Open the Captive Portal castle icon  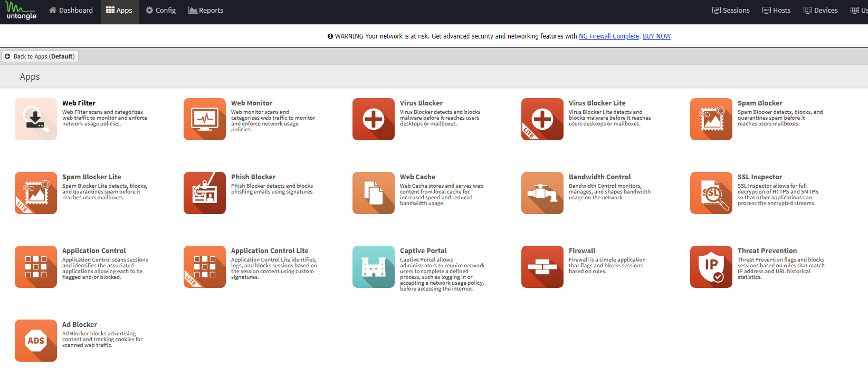point(374,267)
